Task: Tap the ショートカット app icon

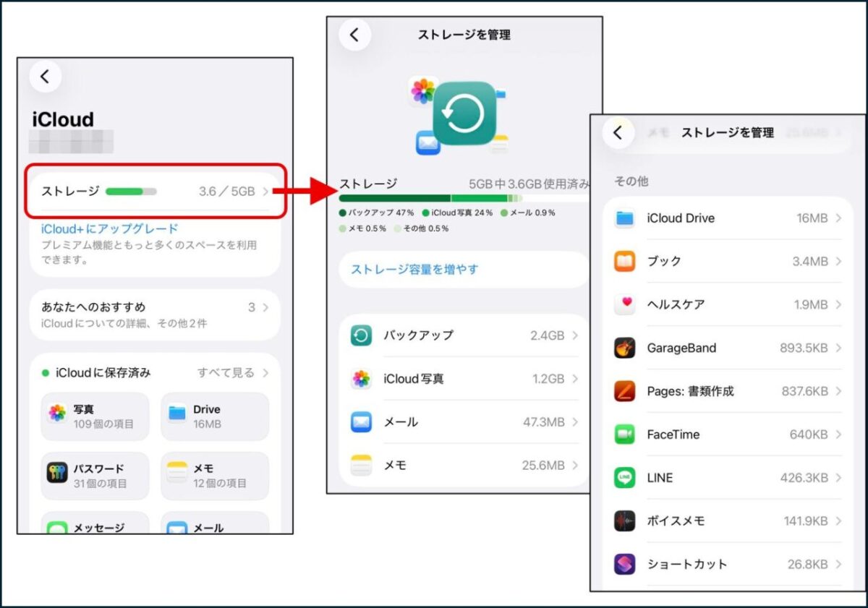Action: coord(624,564)
